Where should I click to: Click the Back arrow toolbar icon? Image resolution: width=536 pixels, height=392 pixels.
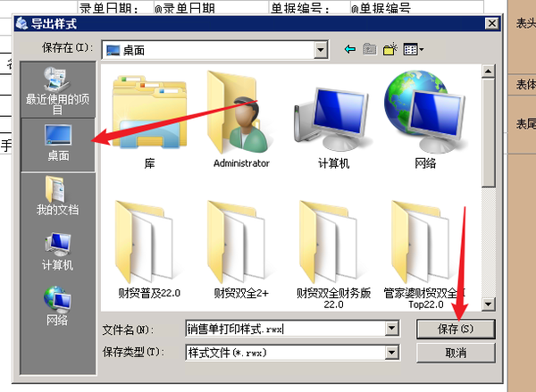pyautogui.click(x=350, y=49)
